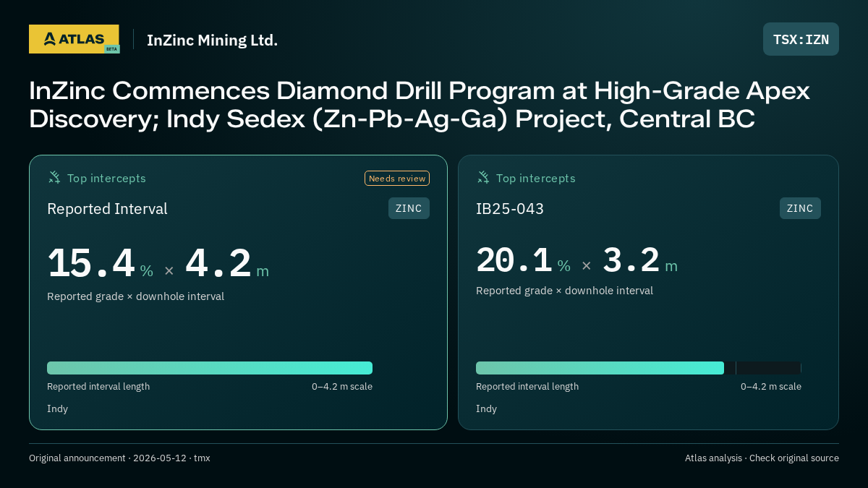Click the drill icon in IB25-043 card

click(483, 177)
